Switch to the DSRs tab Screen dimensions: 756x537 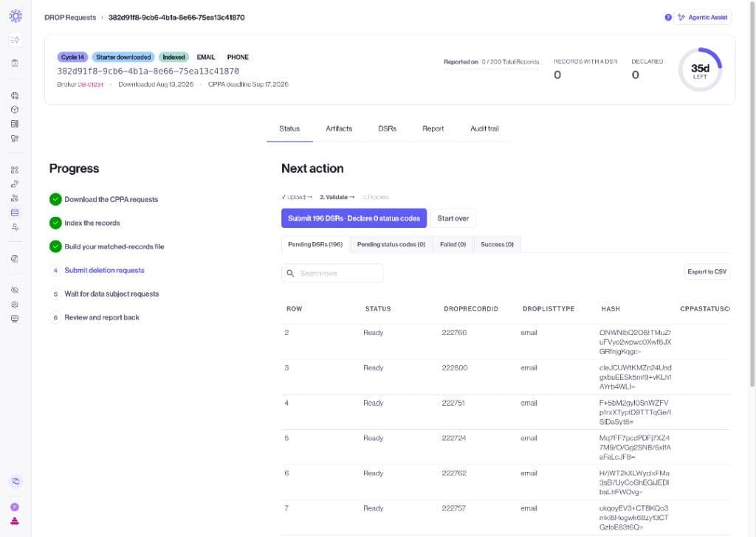pyautogui.click(x=387, y=128)
